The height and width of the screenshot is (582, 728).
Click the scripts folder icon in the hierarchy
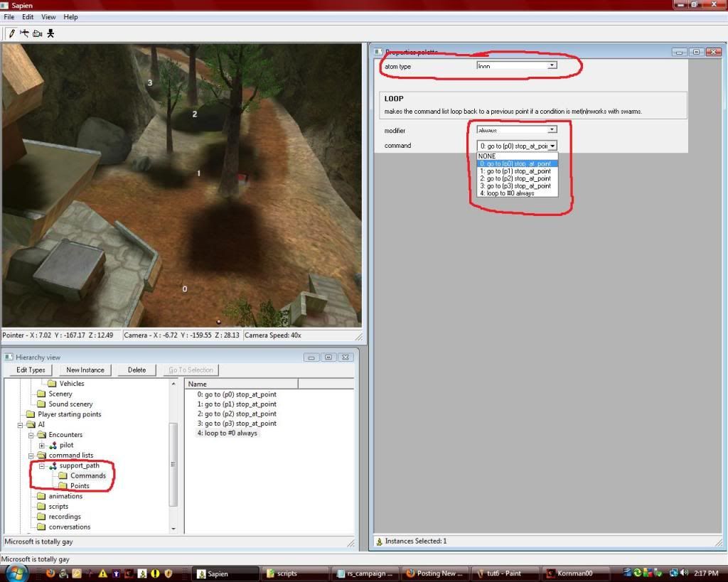41,507
